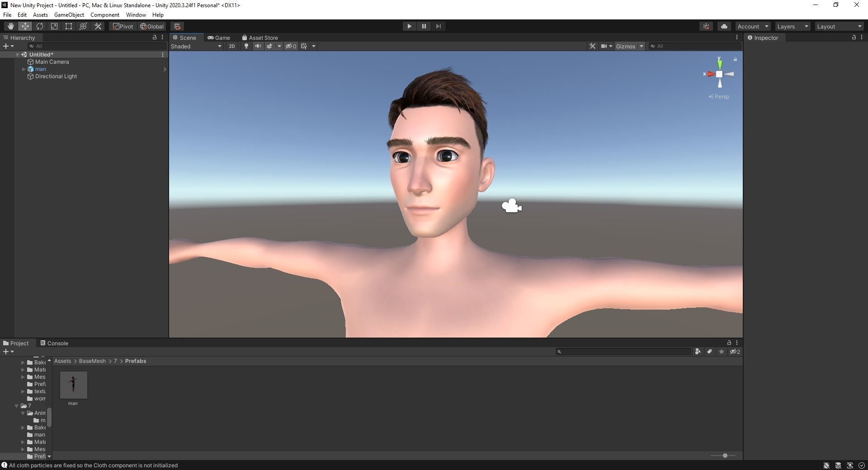The image size is (868, 470).
Task: Open the scene effects dropdown arrow
Action: (279, 46)
